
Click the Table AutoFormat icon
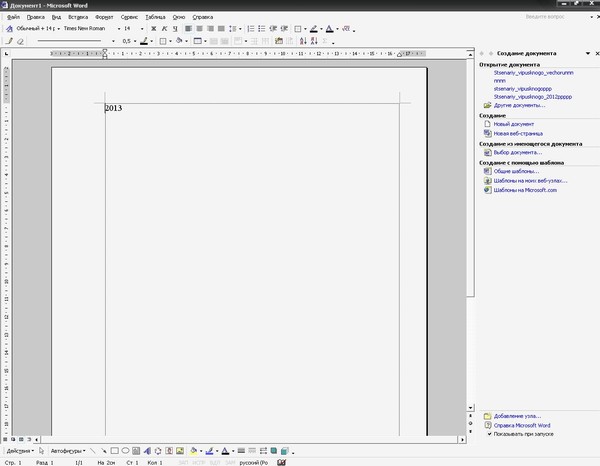pos(279,41)
